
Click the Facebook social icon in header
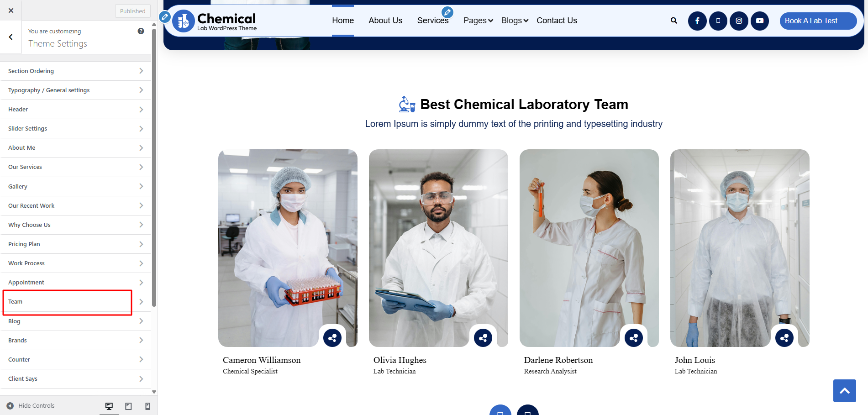point(697,21)
